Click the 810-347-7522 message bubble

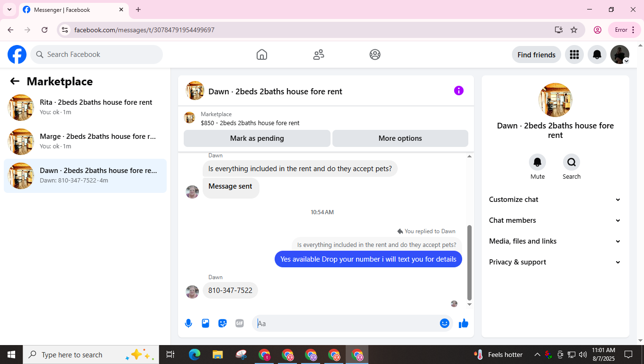230,290
